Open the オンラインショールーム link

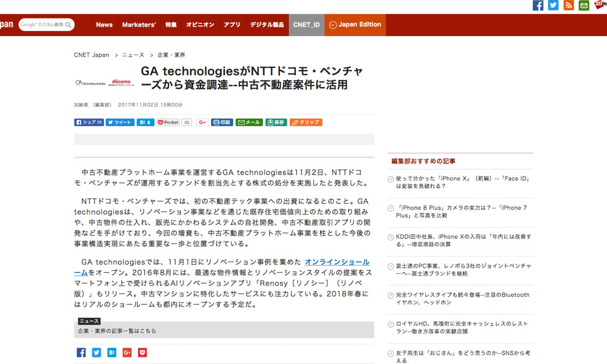338,262
